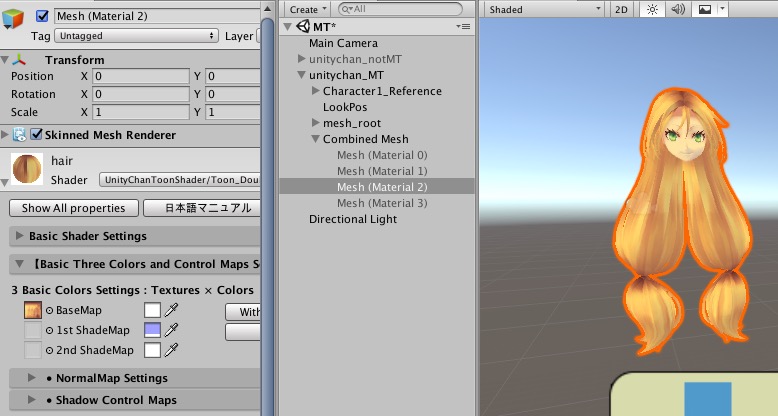This screenshot has width=778, height=416.
Task: Click the 1st ShadeMap eyedropper icon
Action: [171, 330]
